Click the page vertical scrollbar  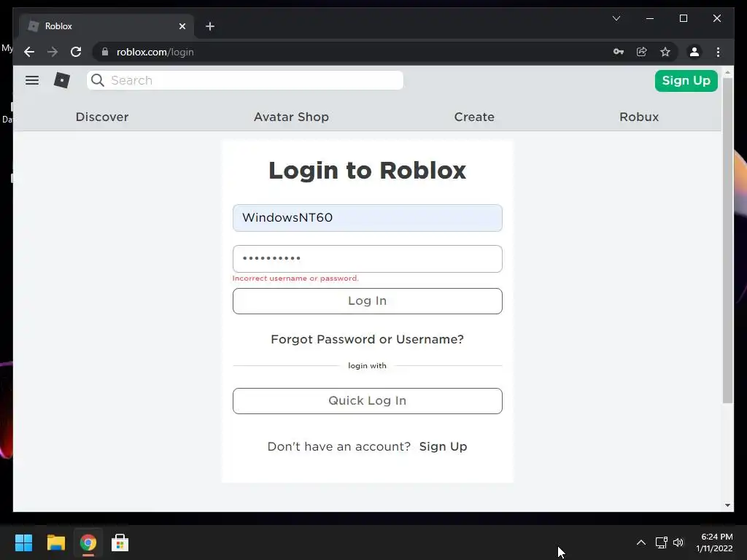coord(727,241)
